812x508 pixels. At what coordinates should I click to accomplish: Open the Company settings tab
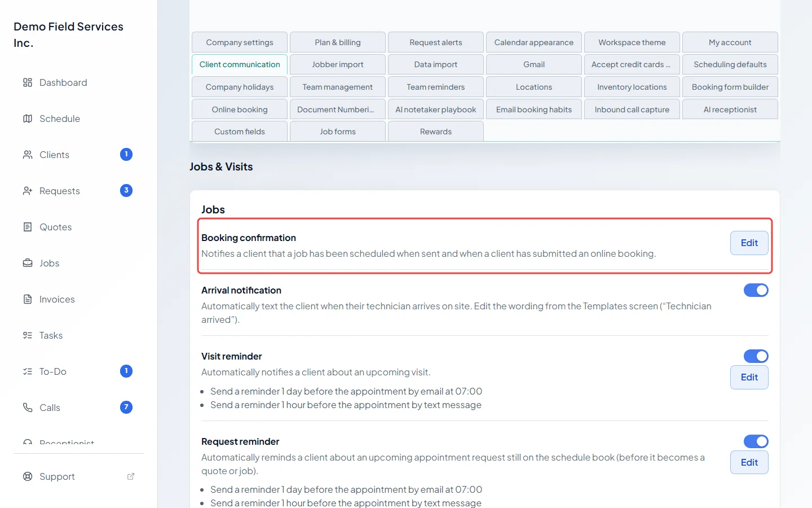click(240, 42)
